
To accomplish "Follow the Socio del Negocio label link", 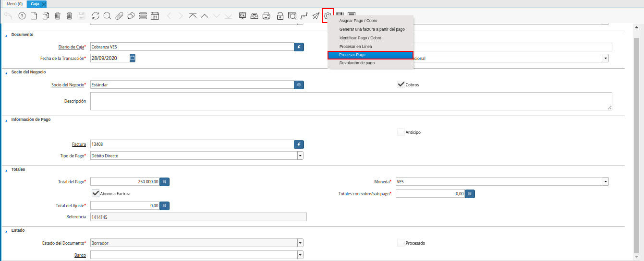I will pos(68,85).
